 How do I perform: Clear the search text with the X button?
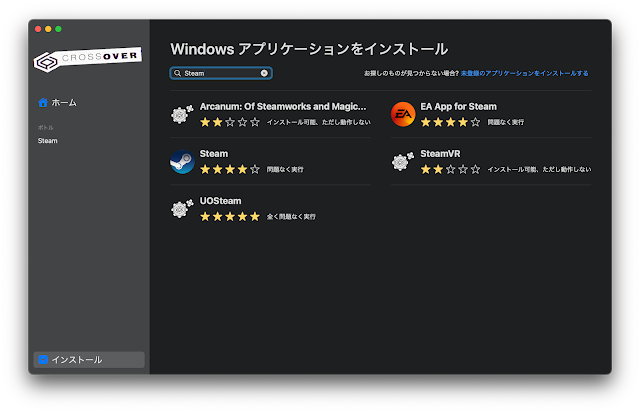pos(264,73)
